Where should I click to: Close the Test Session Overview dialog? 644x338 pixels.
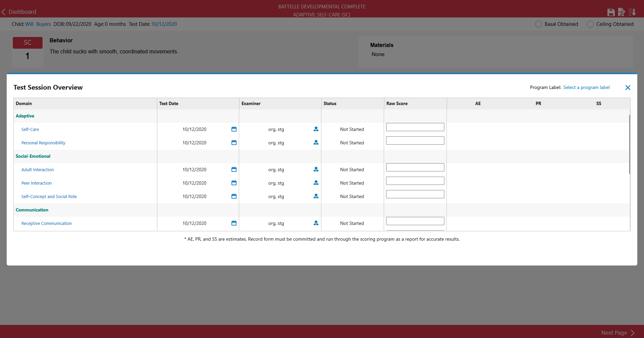(x=628, y=88)
